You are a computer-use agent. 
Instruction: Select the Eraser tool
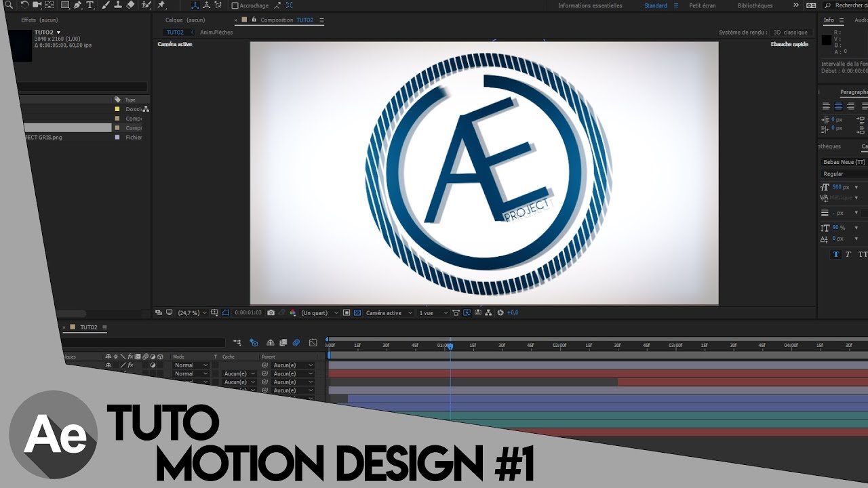pyautogui.click(x=130, y=5)
